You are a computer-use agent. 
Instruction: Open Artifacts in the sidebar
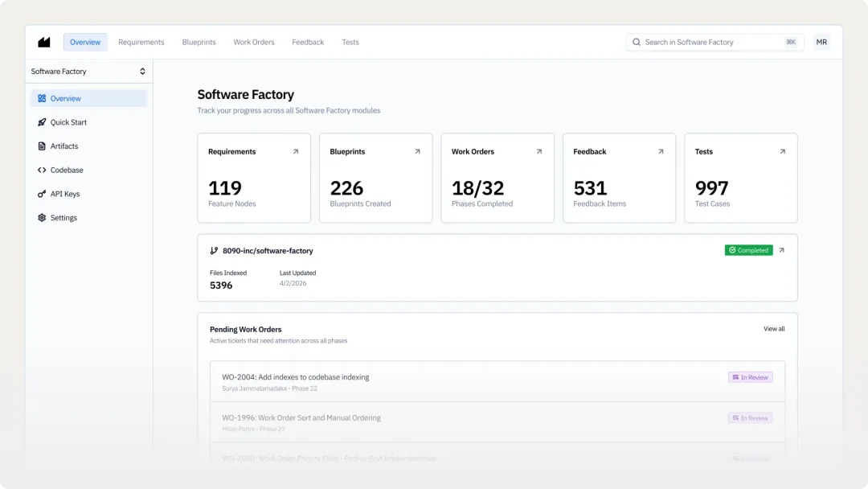click(88, 146)
